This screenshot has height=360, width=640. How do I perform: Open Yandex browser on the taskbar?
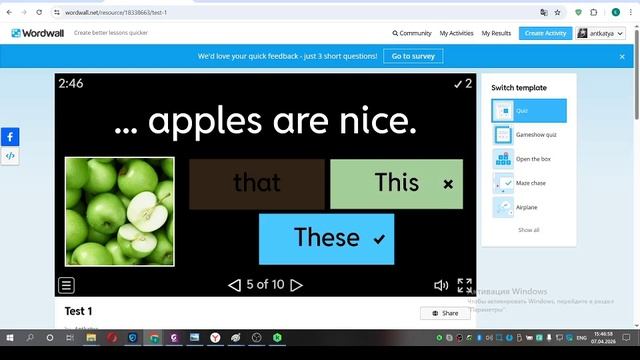215,338
